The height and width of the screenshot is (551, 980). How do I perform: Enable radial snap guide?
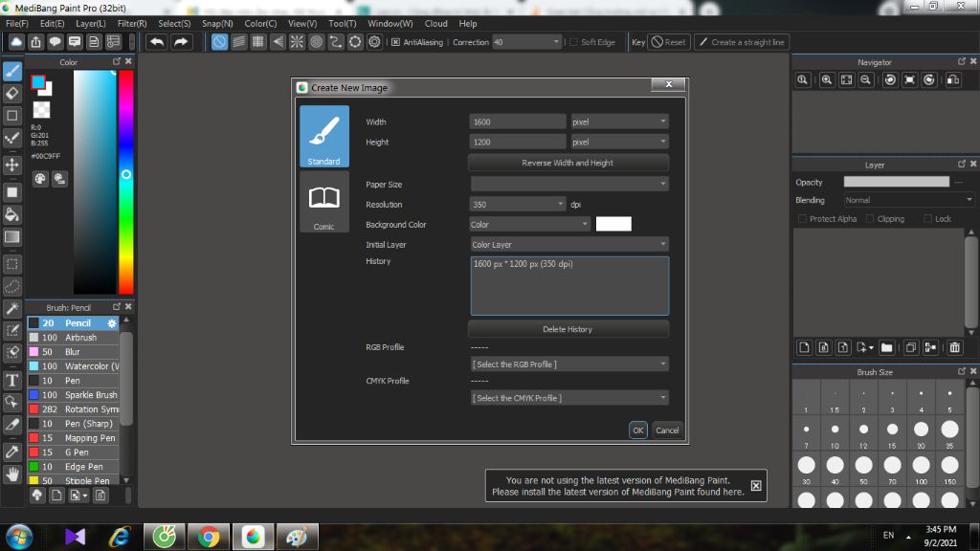(297, 42)
